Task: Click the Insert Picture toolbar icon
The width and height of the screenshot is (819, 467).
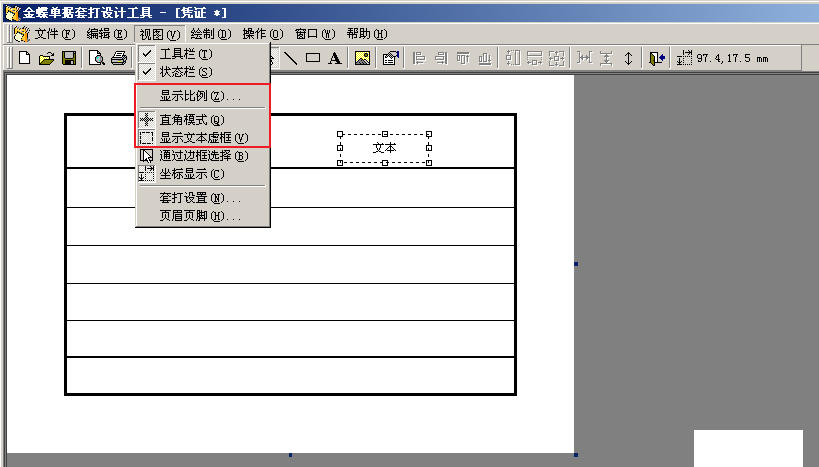Action: (x=363, y=58)
